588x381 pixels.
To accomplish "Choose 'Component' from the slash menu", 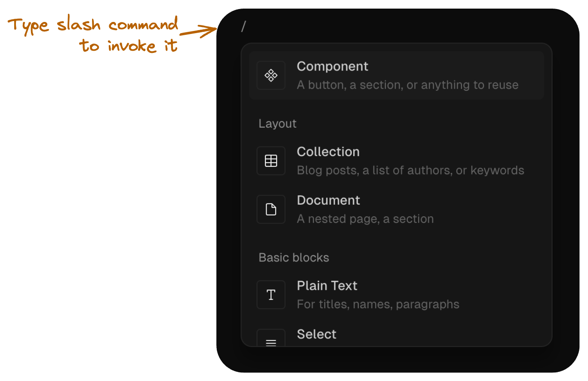I will (x=332, y=67).
